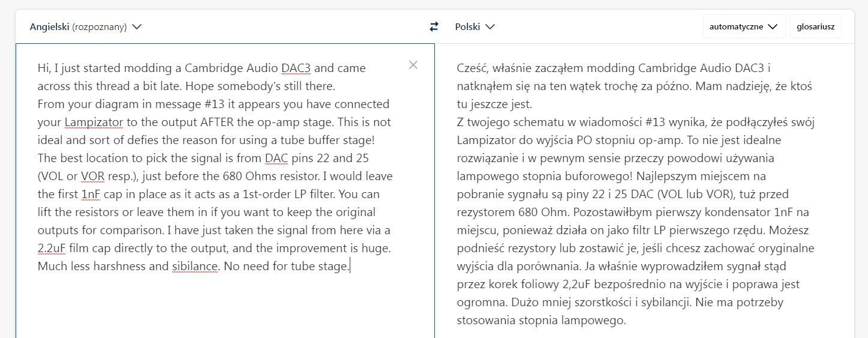
Task: Click the underlined word Lampizator in source text
Action: 94,122
